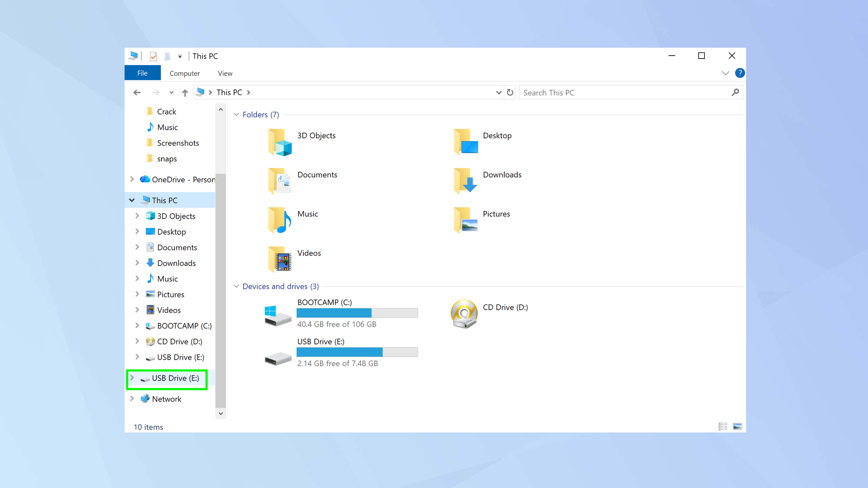Open the Downloads folder icon
The width and height of the screenshot is (868, 488).
pyautogui.click(x=464, y=181)
